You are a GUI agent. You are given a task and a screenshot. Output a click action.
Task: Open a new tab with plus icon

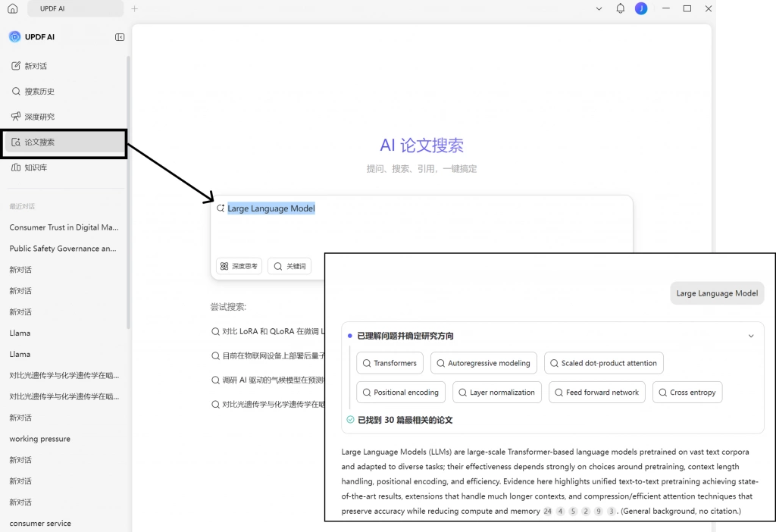[x=135, y=8]
